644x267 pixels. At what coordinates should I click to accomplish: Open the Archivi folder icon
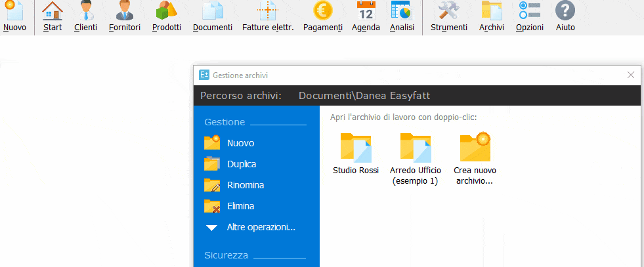pos(492,10)
